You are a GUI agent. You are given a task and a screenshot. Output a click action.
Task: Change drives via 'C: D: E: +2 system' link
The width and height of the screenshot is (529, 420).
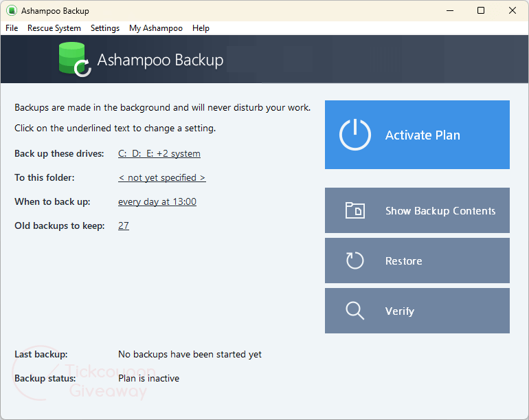(x=159, y=153)
